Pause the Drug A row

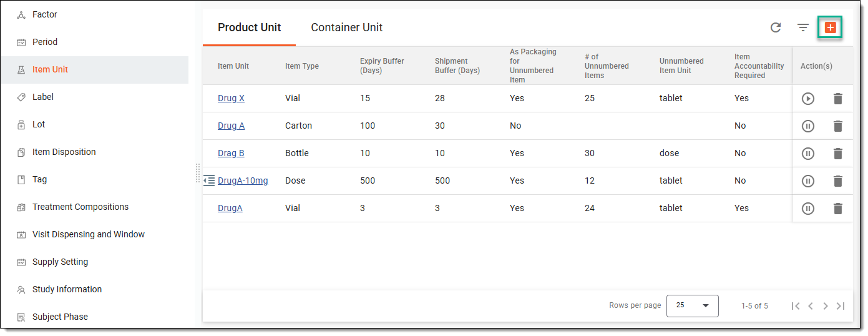tap(808, 126)
